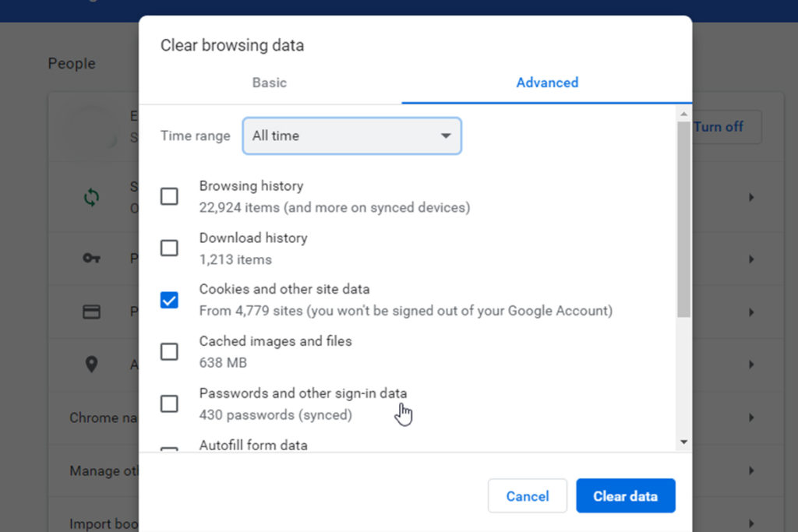
Task: Open the payment methods row arrow
Action: coord(751,312)
